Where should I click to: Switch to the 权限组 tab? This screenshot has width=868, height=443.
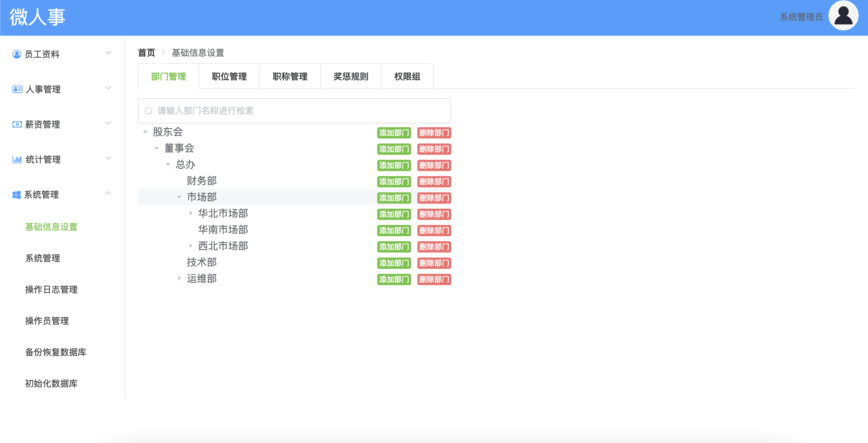pos(407,76)
